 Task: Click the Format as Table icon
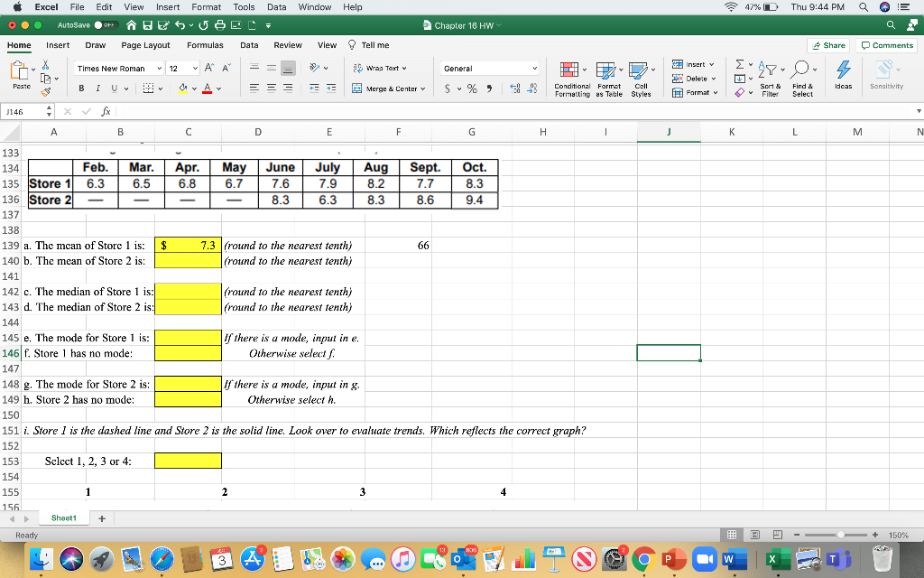pos(607,70)
